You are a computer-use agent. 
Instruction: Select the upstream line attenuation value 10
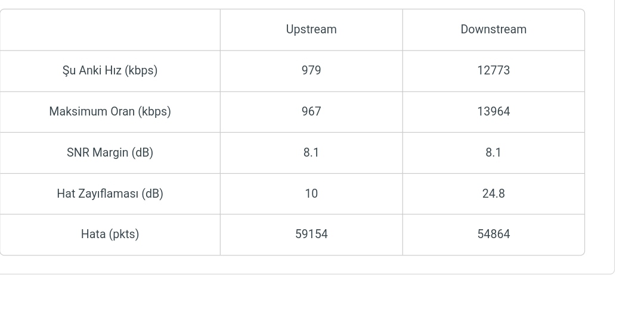click(311, 194)
